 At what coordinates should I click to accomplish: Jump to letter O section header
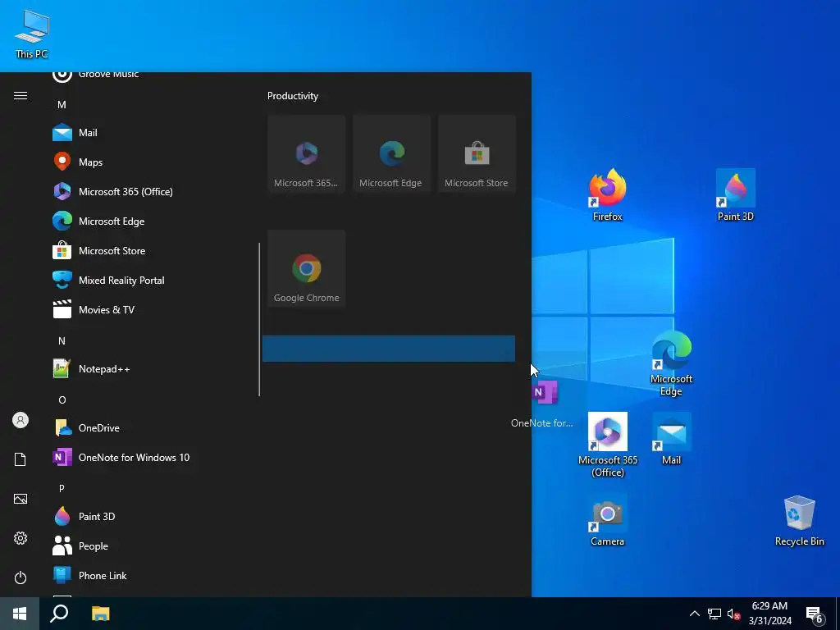coord(62,400)
